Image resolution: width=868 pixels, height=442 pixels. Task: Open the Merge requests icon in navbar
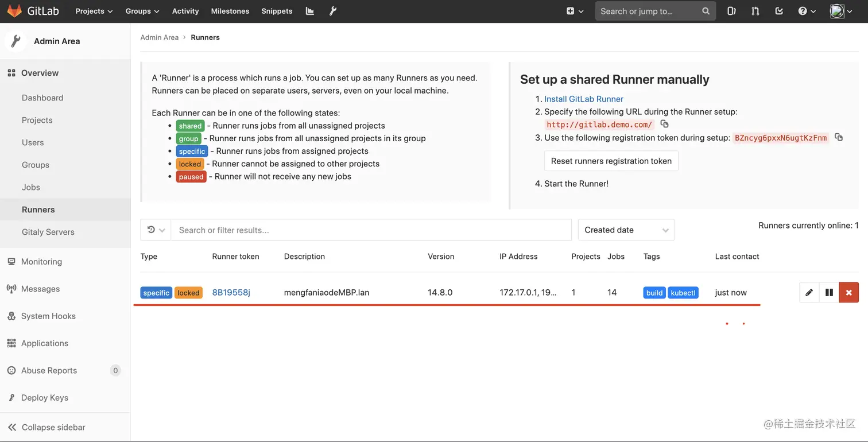(755, 11)
